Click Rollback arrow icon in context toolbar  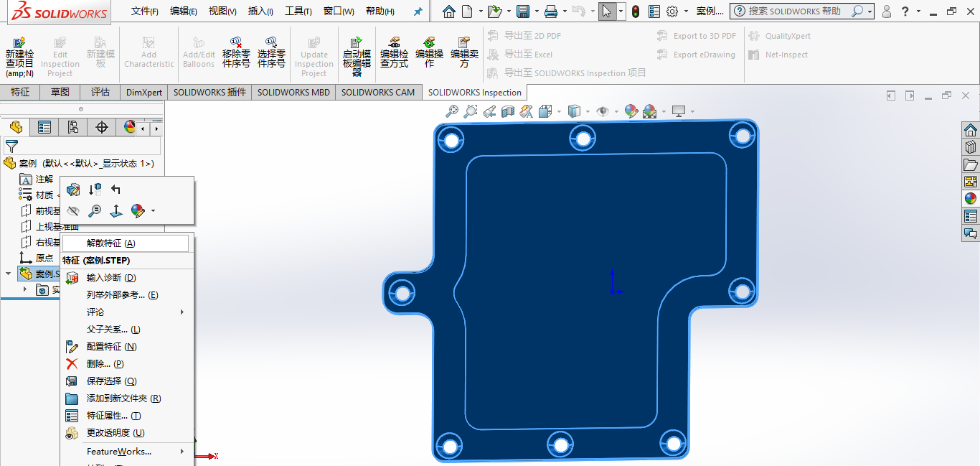click(116, 190)
